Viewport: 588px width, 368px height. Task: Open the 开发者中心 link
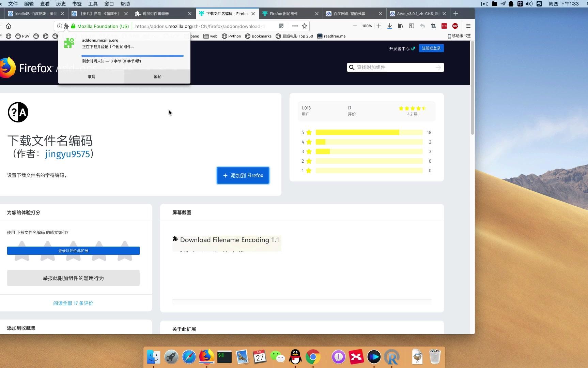point(402,48)
